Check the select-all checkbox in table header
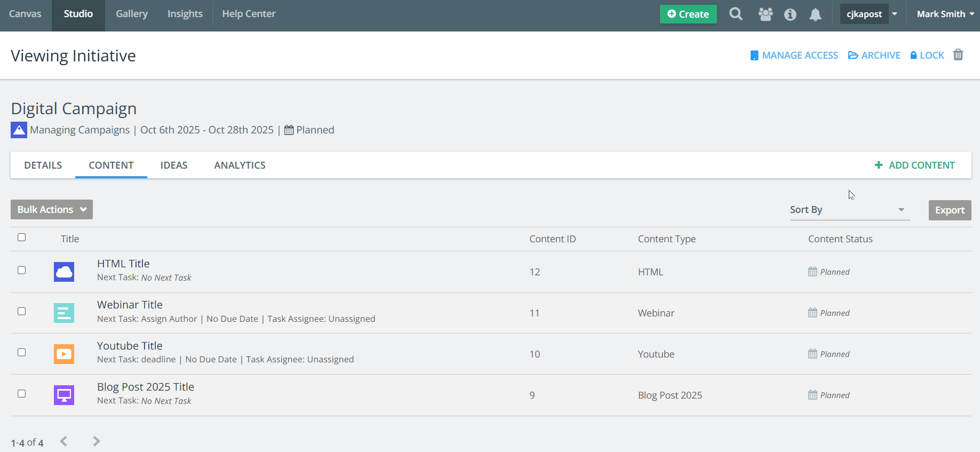 point(22,237)
